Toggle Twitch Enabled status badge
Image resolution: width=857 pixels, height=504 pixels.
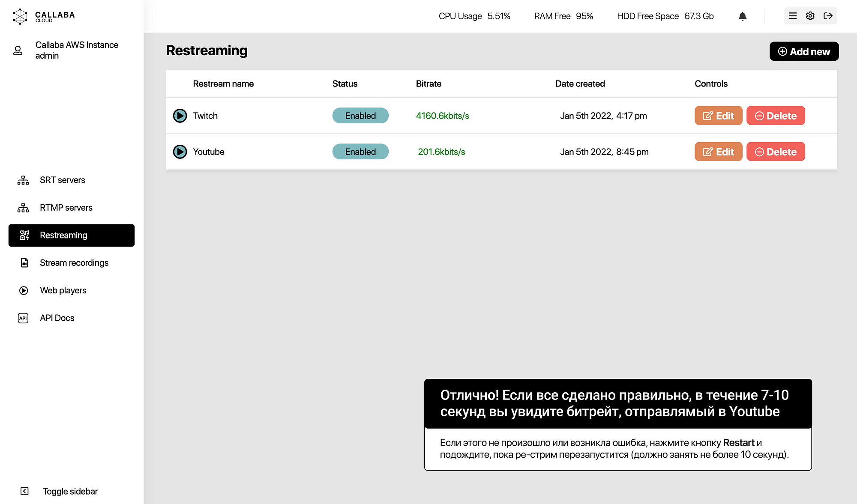(x=360, y=116)
